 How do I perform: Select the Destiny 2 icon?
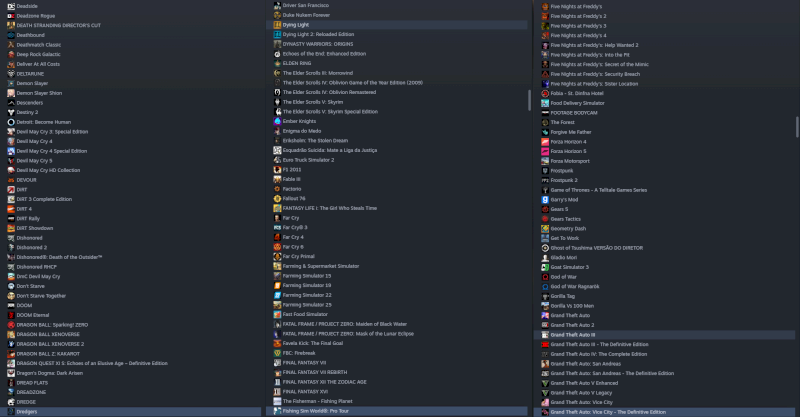pos(11,112)
